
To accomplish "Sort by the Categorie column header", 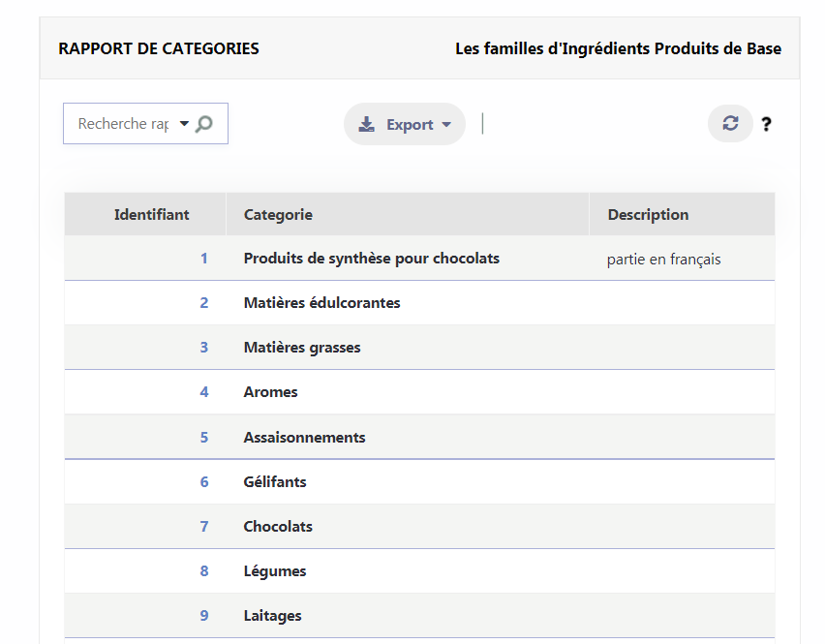I will coord(278,215).
